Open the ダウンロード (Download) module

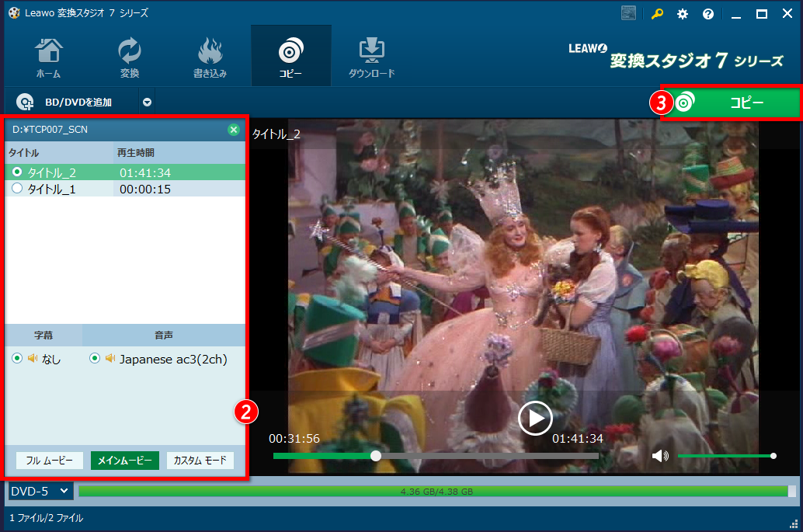coord(371,57)
